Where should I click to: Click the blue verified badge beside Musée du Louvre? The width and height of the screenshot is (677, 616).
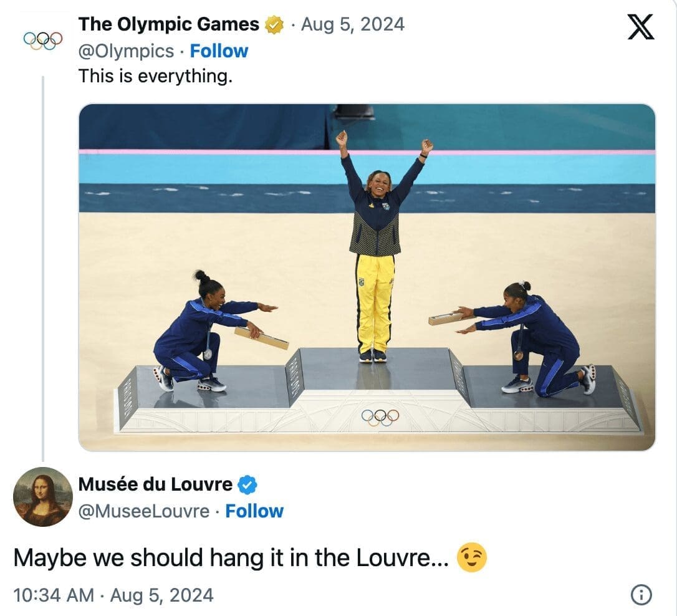click(x=248, y=484)
